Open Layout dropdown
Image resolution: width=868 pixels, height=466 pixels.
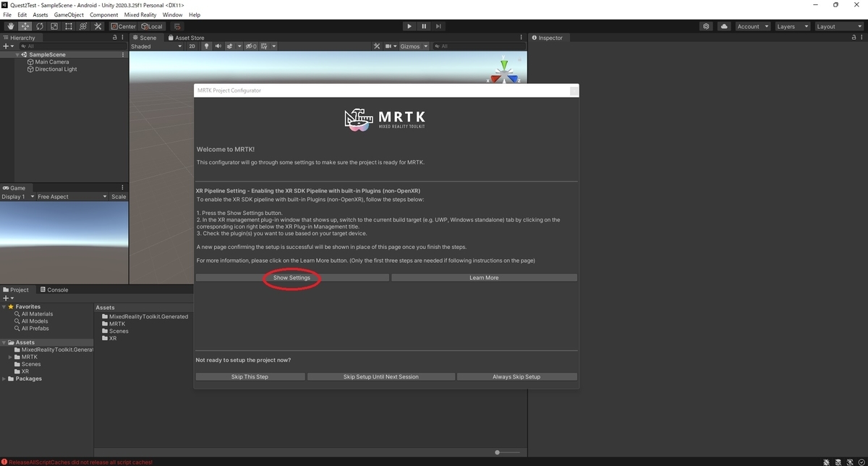tap(838, 26)
